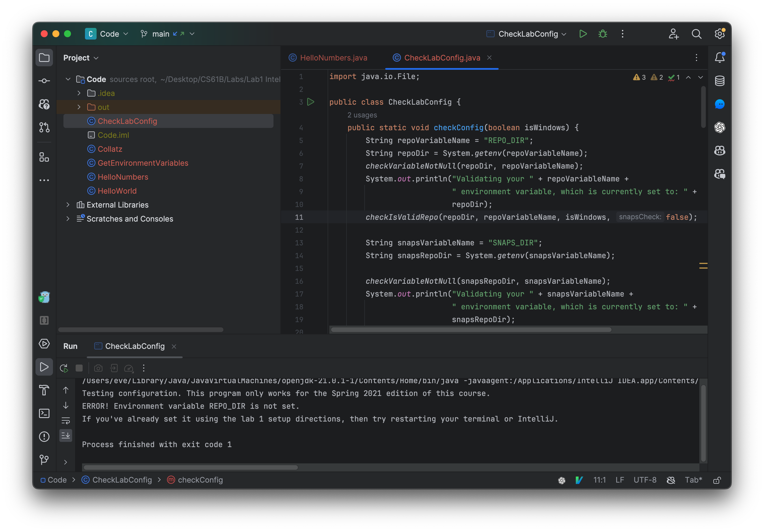Close the CheckLabConfig.java tab
Viewport: 764px width, 532px height.
[x=489, y=58]
